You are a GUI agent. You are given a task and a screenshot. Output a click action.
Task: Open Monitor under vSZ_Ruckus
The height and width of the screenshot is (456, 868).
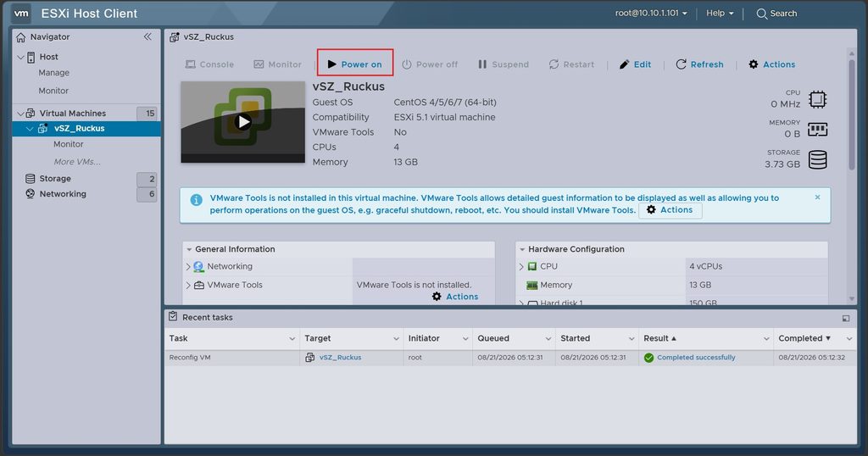(68, 144)
